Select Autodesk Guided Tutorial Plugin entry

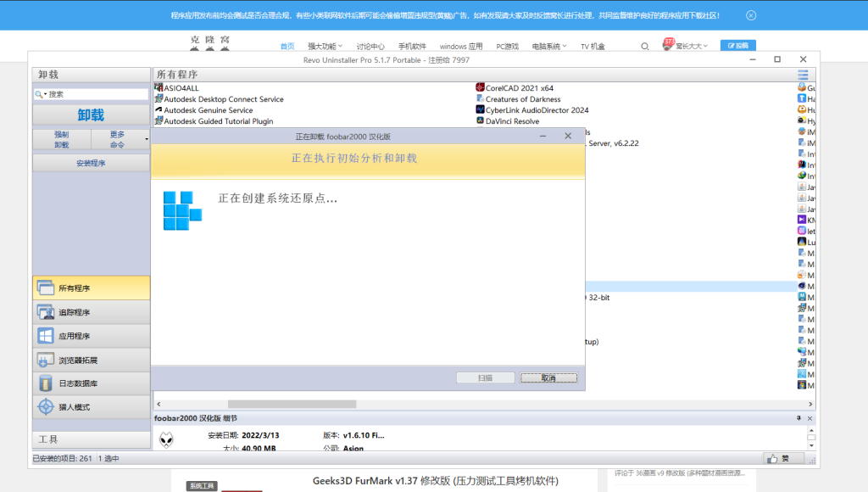218,121
